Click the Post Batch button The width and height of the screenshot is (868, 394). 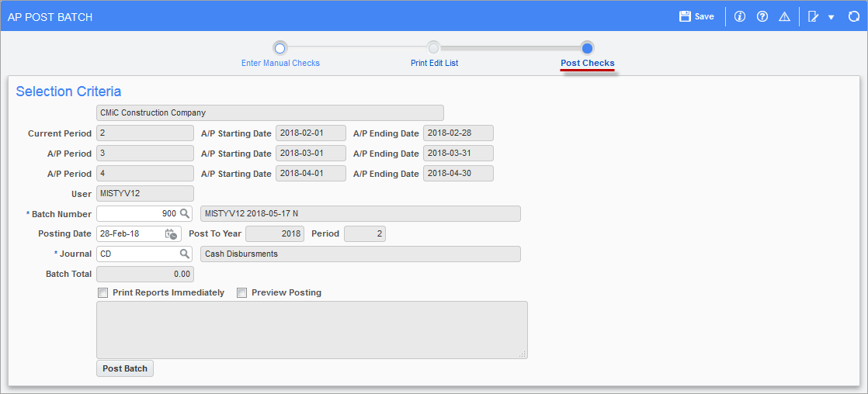coord(125,368)
